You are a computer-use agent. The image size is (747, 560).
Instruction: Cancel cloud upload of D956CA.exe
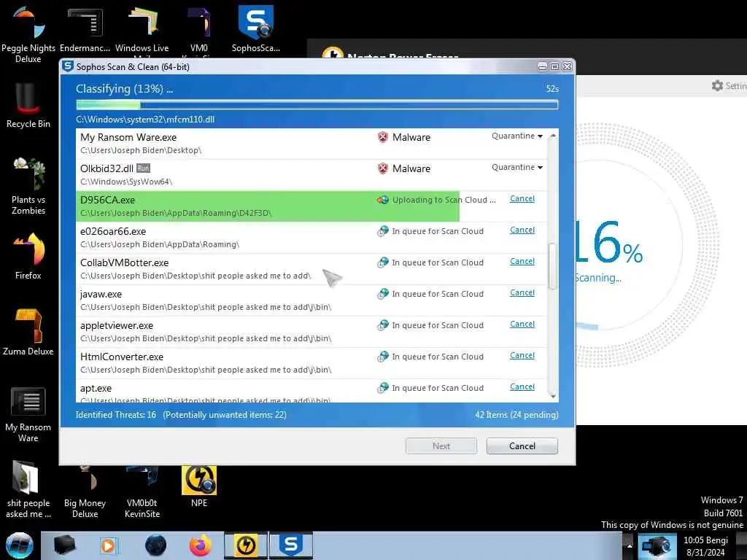[522, 198]
